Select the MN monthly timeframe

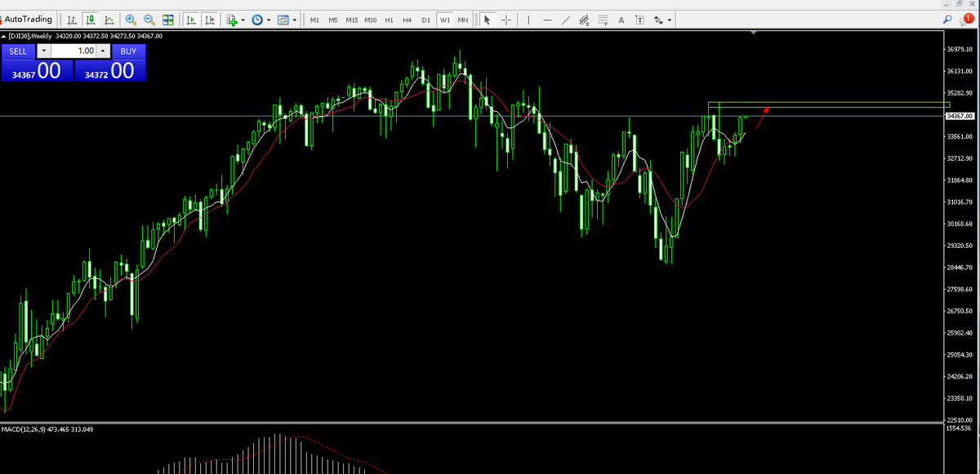tap(463, 20)
